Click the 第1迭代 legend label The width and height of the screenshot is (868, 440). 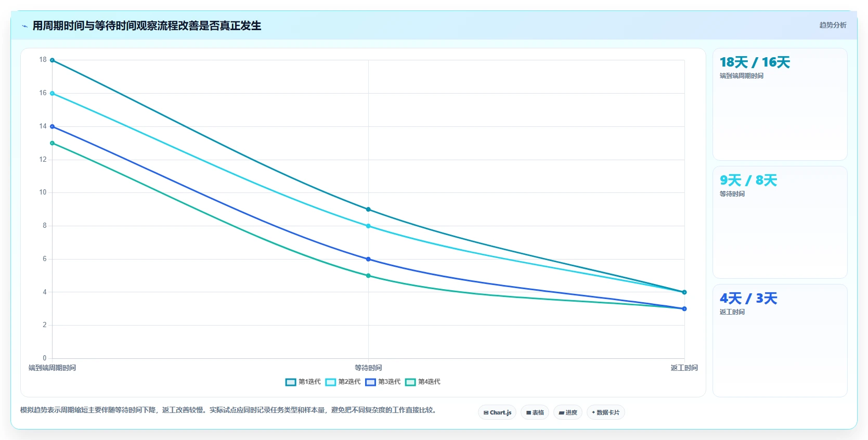[309, 382]
